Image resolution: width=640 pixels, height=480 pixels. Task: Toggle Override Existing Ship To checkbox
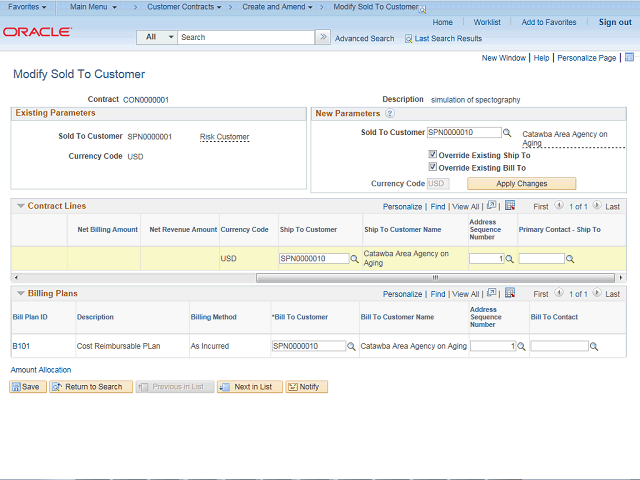(x=433, y=154)
